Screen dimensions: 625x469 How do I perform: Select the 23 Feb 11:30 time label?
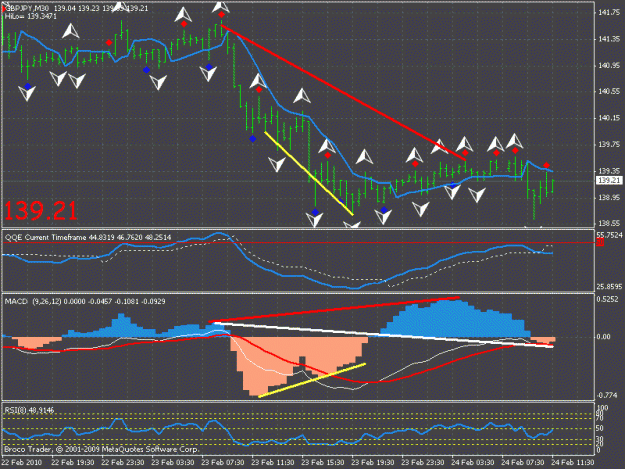[273, 463]
